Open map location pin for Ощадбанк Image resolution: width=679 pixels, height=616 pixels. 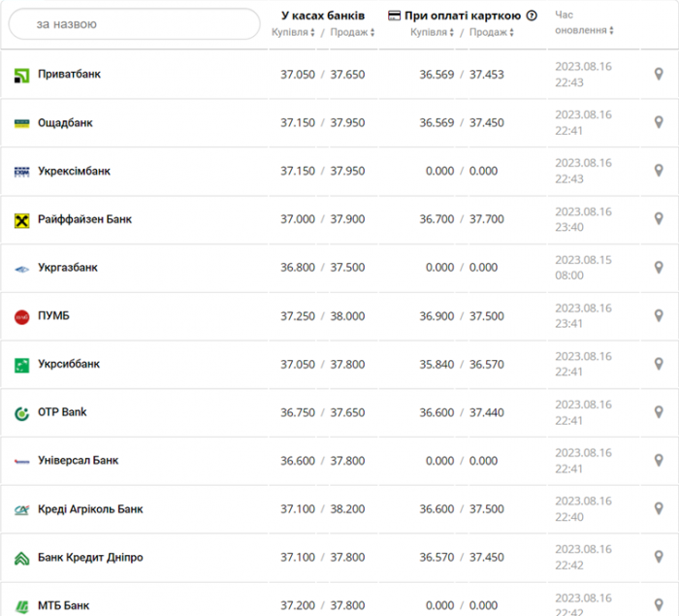point(659,122)
